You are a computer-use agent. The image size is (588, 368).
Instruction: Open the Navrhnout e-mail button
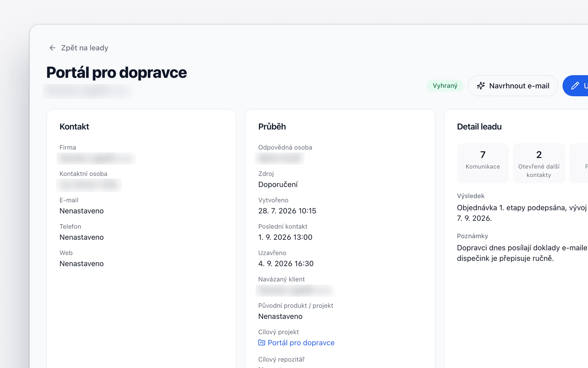point(513,86)
